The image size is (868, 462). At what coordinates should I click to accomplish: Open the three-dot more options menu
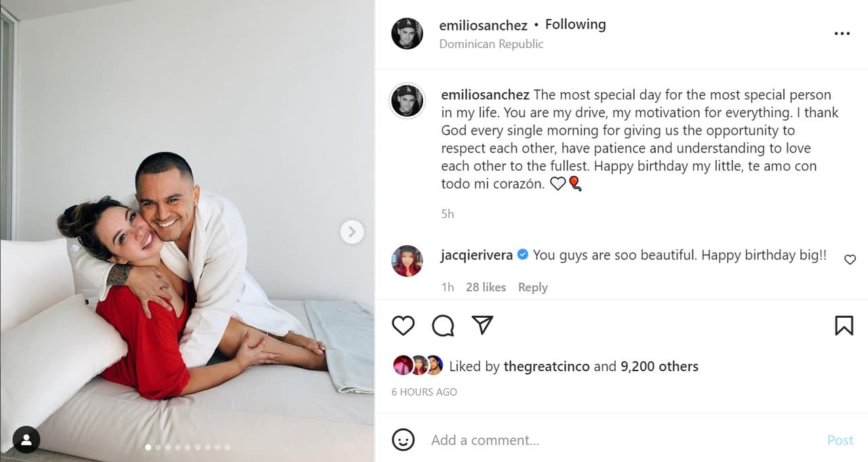[842, 34]
